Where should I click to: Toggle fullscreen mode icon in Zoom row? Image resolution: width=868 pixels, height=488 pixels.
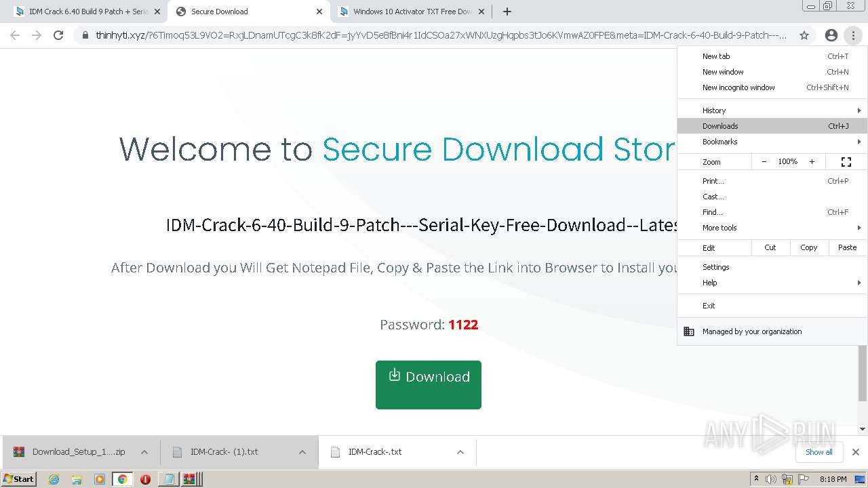[846, 162]
